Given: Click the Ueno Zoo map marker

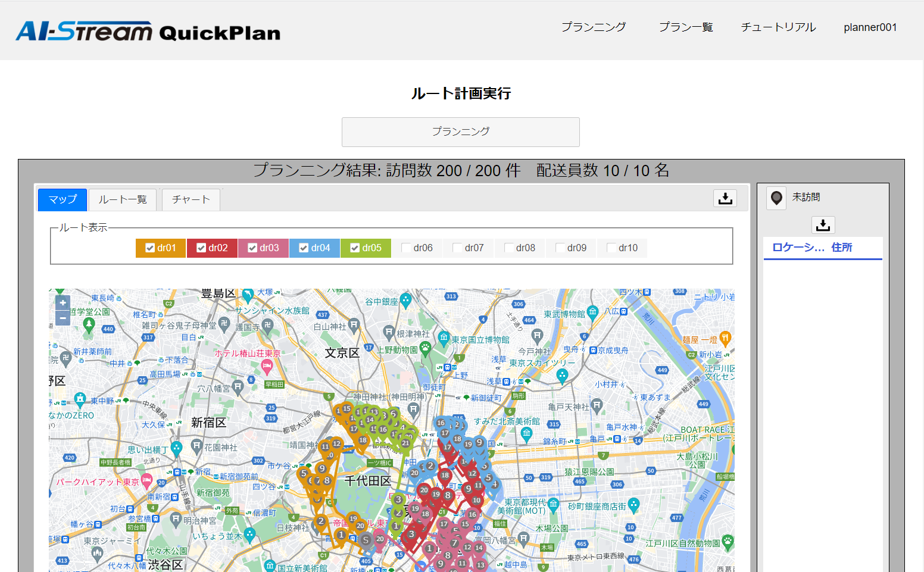Looking at the screenshot, I should pyautogui.click(x=425, y=347).
